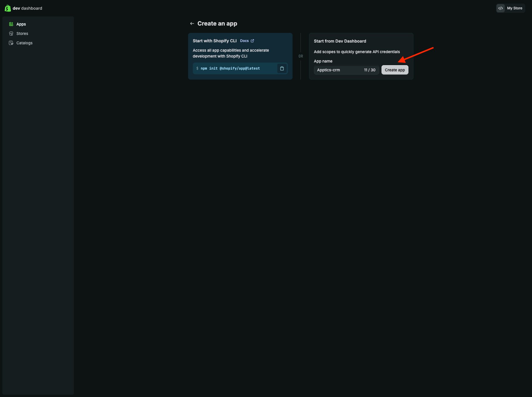Click the npm init @shopify/app@latest command text

pyautogui.click(x=230, y=68)
